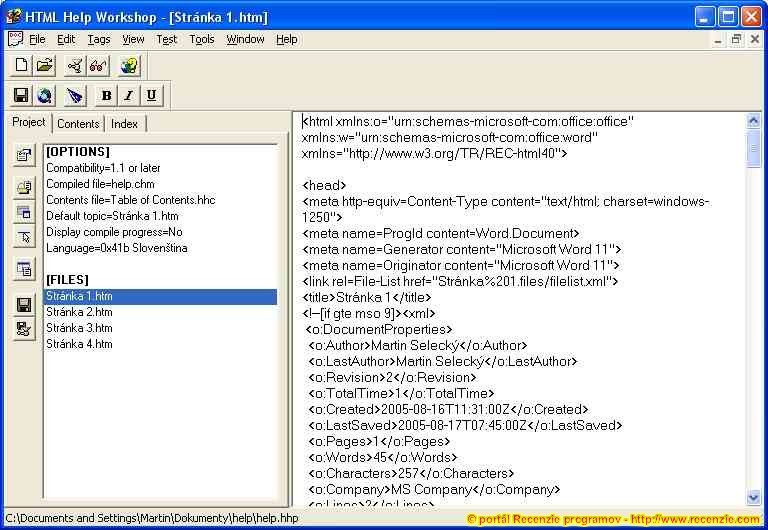
Task: Display the page in browser via globe icon
Action: 45,96
